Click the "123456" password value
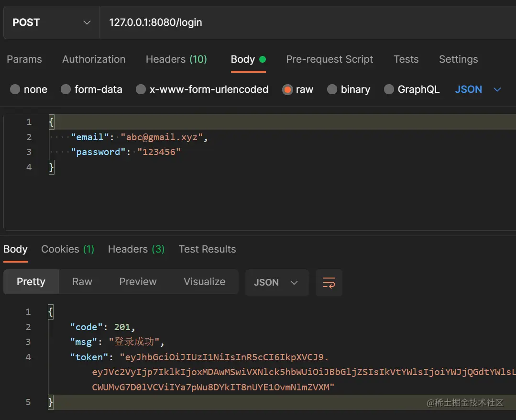Viewport: 516px width, 420px height. click(x=159, y=152)
